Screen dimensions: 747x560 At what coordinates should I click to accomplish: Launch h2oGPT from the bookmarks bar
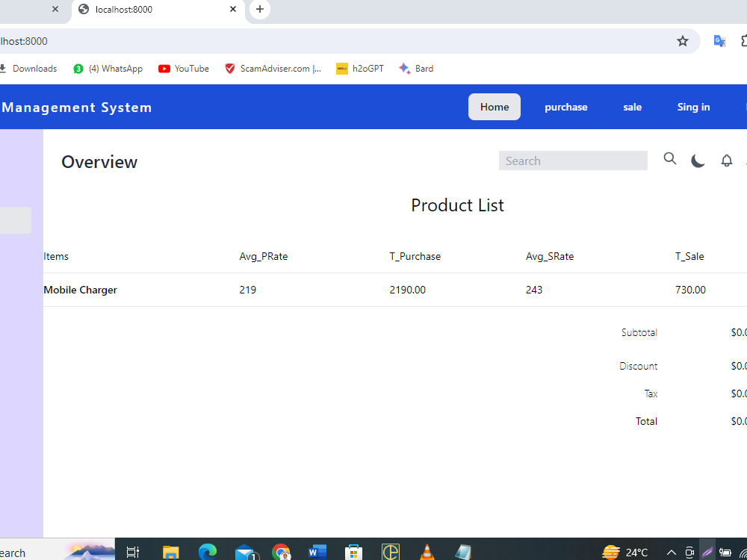(359, 68)
